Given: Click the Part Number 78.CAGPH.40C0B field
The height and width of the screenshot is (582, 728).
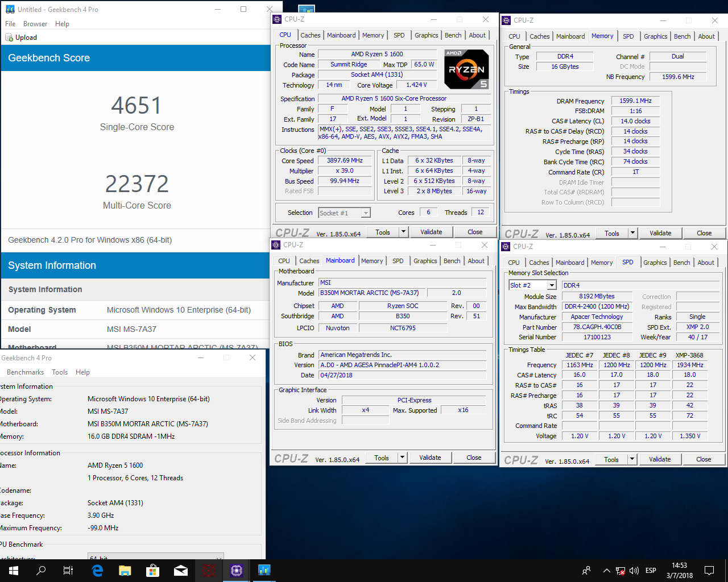Looking at the screenshot, I should (x=597, y=327).
